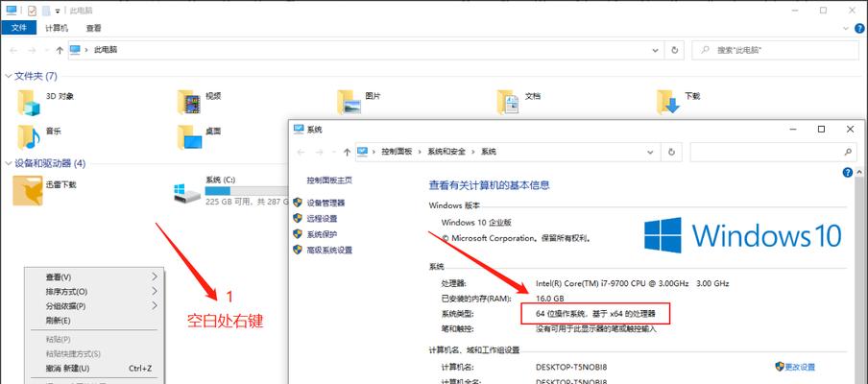Open 设备管理器 link
This screenshot has height=384, width=868.
325,204
